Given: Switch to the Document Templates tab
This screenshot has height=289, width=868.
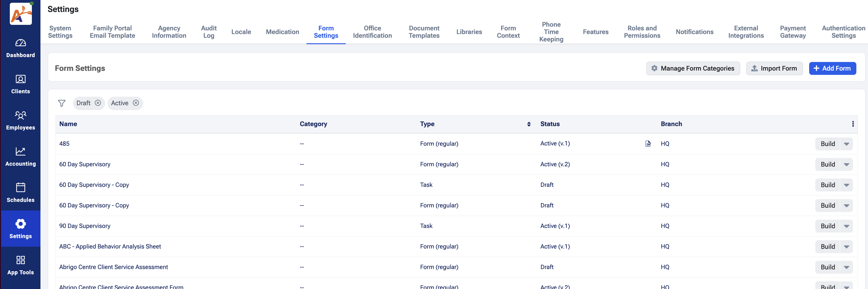Looking at the screenshot, I should pos(424,32).
